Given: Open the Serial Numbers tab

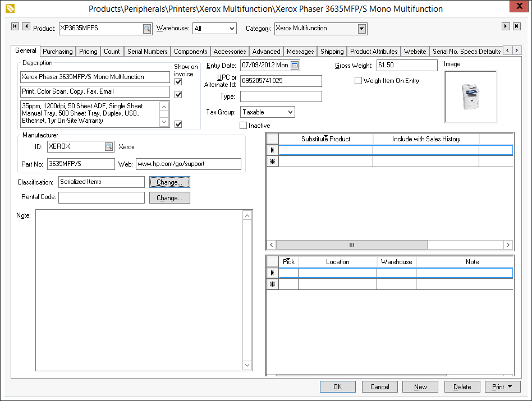Looking at the screenshot, I should [147, 52].
